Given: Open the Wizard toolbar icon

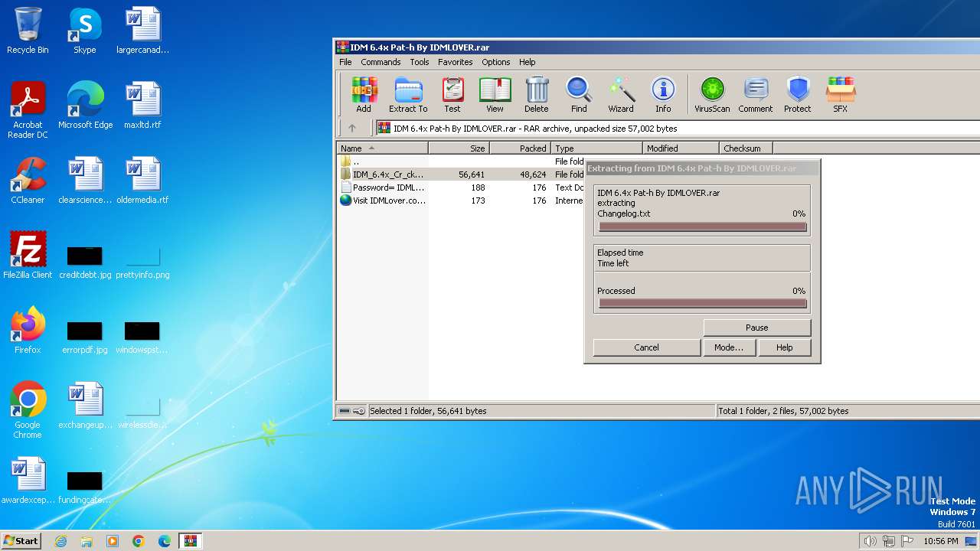Looking at the screenshot, I should tap(621, 95).
